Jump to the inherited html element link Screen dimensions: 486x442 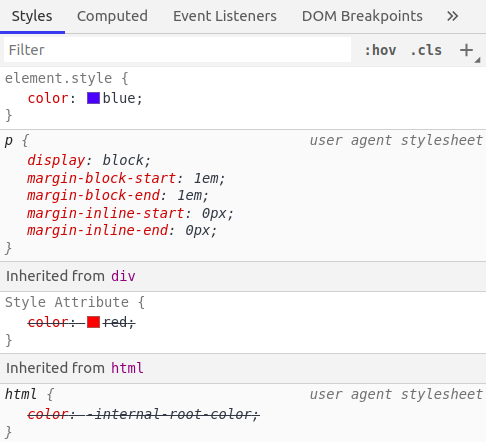(127, 368)
